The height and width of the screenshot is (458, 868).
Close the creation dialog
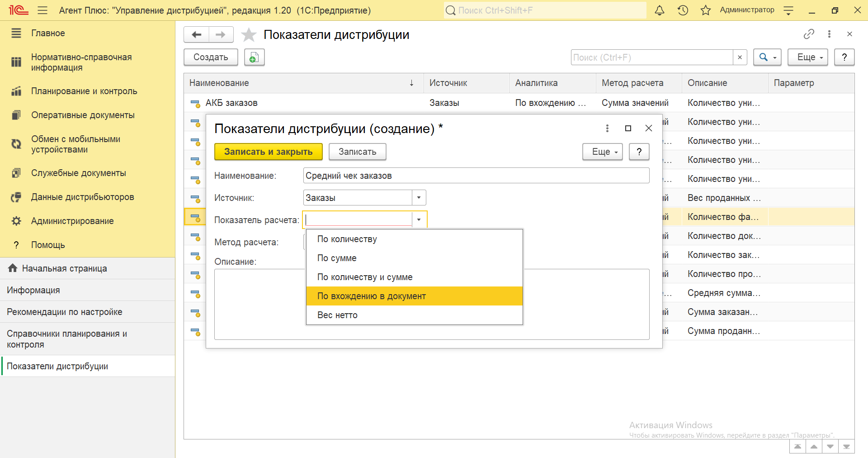point(649,129)
